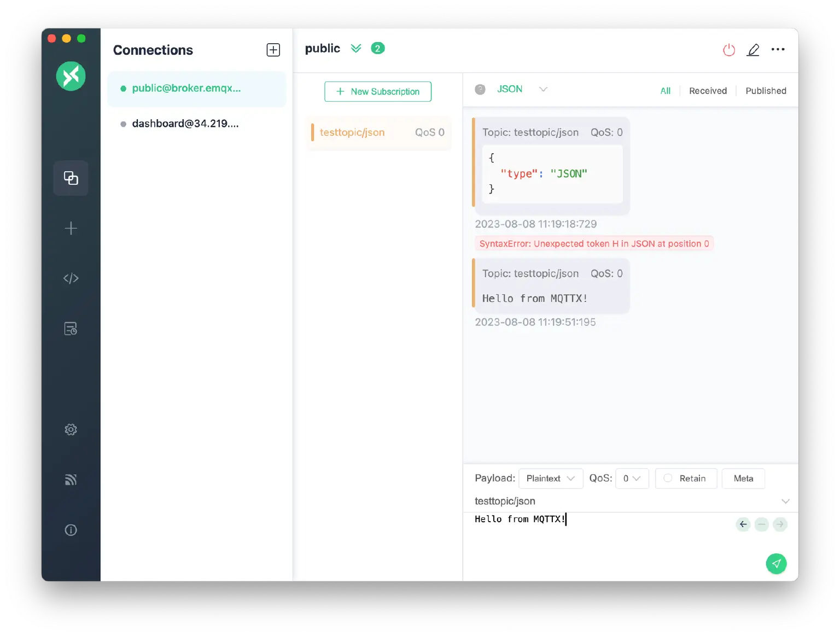Click the New Subscription button
This screenshot has height=636, width=840.
tap(378, 91)
